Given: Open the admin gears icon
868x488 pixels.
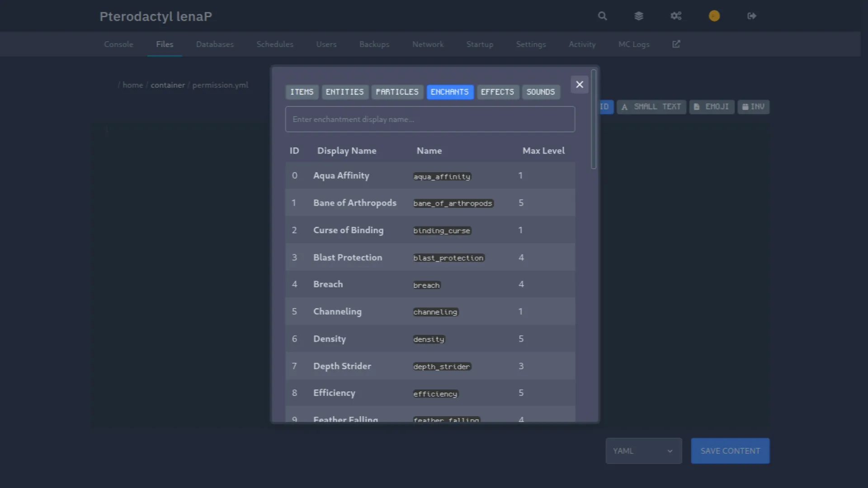Looking at the screenshot, I should (676, 16).
